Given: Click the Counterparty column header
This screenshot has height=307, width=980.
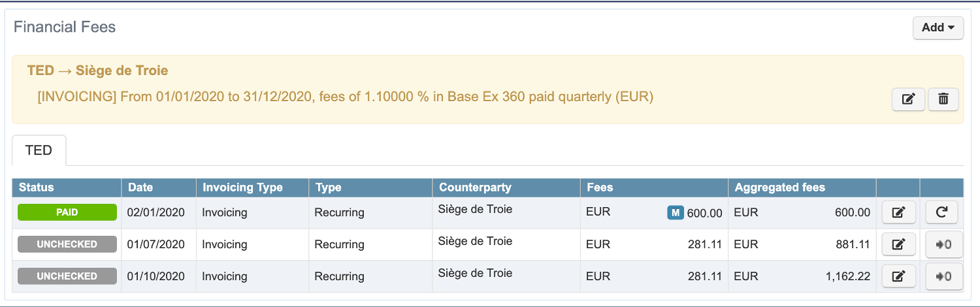Looking at the screenshot, I should coord(475,187).
